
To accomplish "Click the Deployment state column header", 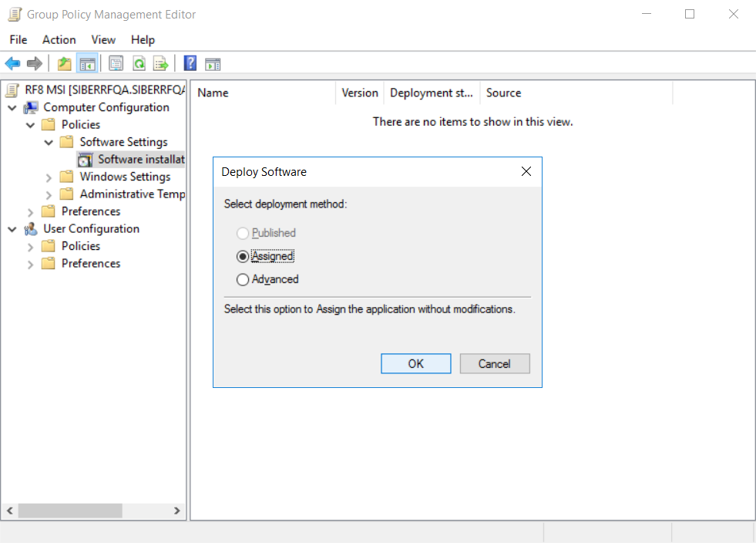I will [431, 93].
